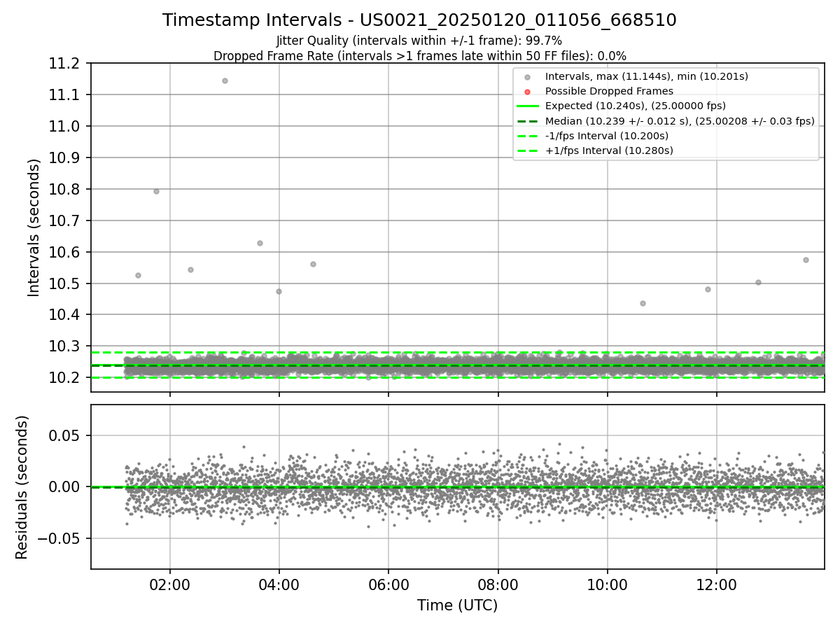Click x-axis tick label 04:00
Viewport: 840px width, 630px height.
pos(279,584)
